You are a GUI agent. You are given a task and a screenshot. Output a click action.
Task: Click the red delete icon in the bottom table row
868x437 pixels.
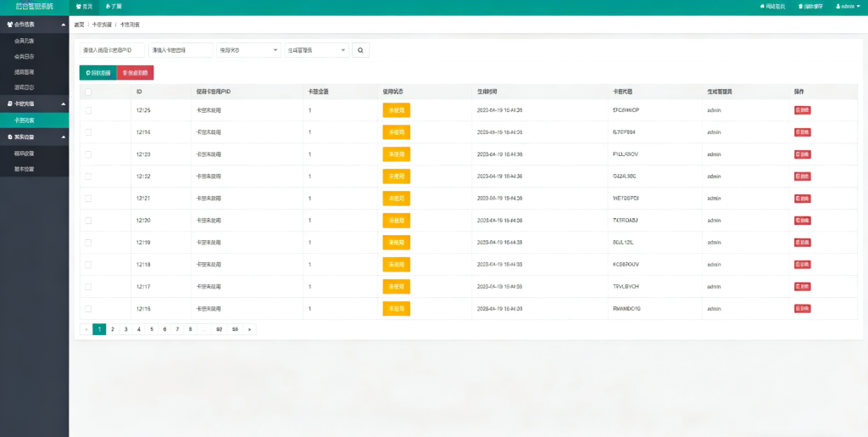802,308
